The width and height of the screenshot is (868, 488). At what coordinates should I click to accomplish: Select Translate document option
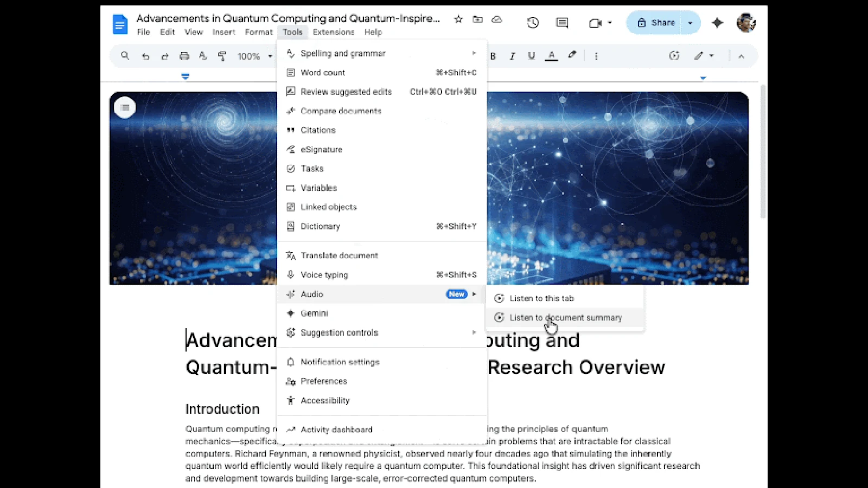tap(339, 255)
